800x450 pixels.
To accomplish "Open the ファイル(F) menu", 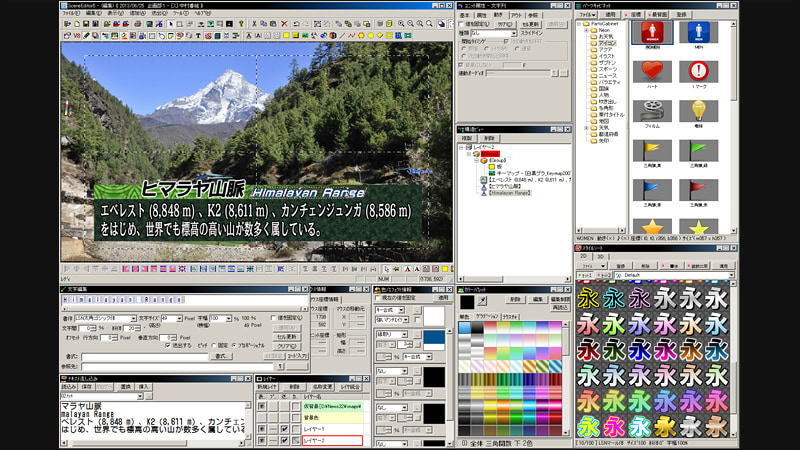I will pyautogui.click(x=70, y=13).
